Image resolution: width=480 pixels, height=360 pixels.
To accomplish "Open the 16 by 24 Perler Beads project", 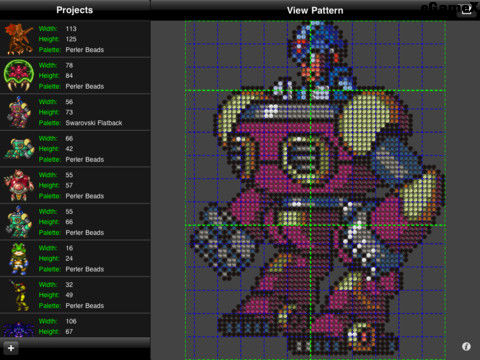I will (x=75, y=259).
